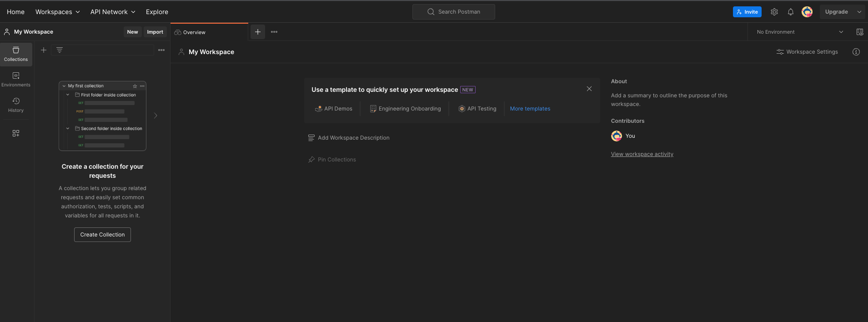Image resolution: width=868 pixels, height=322 pixels.
Task: Click your contributor avatar under Contributors
Action: click(617, 136)
